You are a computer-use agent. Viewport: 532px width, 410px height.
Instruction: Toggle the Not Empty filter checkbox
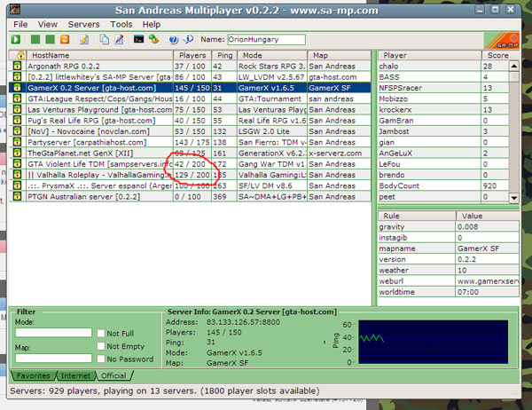click(x=101, y=346)
